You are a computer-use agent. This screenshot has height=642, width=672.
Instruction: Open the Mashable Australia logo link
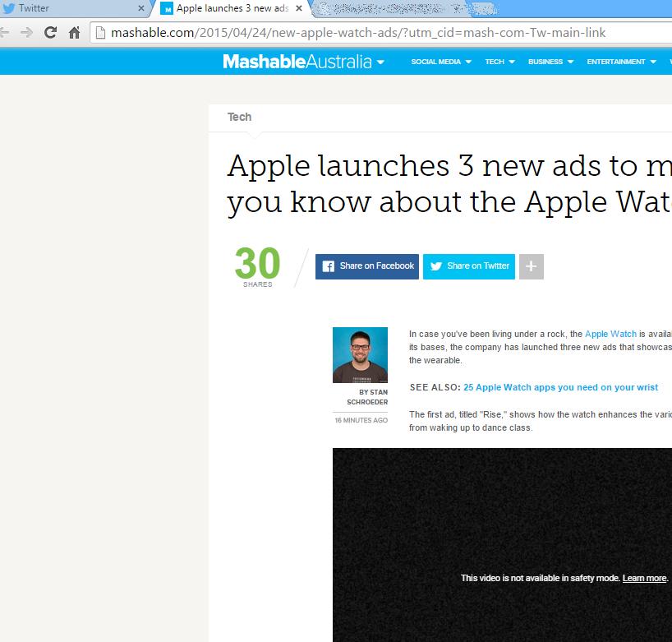click(x=297, y=62)
